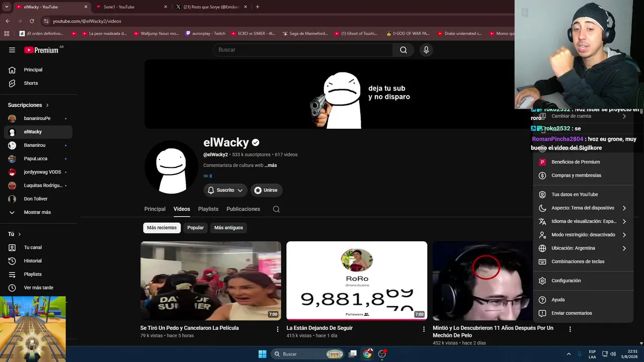Open Task View on the taskbar
The image size is (644, 362).
[x=353, y=354]
